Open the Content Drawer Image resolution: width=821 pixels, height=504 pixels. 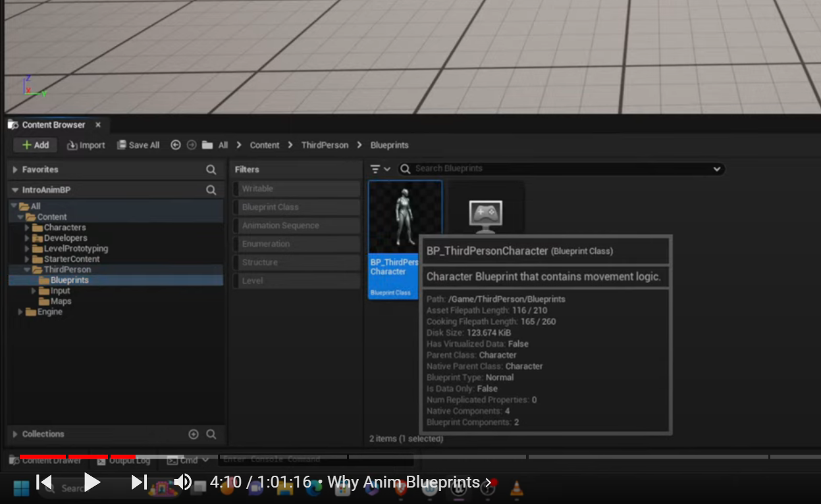point(45,461)
